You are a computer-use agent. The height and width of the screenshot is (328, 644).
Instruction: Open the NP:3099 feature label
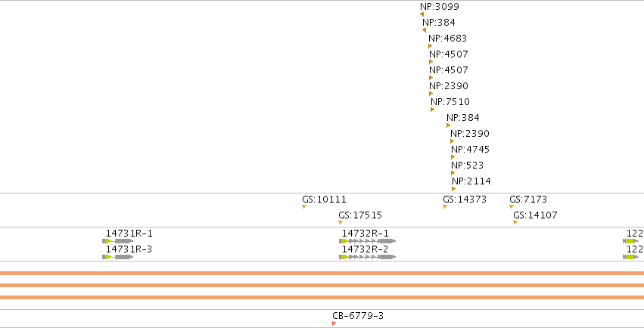(440, 7)
